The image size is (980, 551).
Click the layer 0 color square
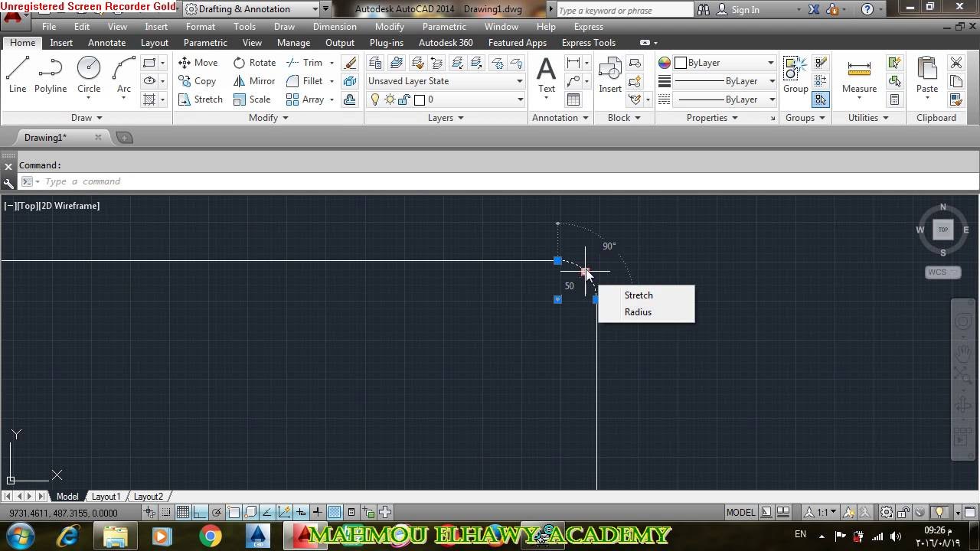coord(420,99)
